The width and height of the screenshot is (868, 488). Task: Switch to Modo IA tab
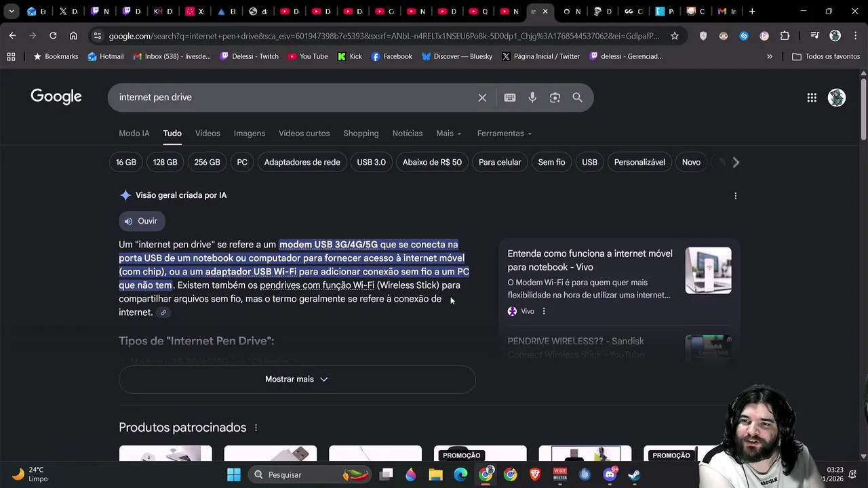134,134
